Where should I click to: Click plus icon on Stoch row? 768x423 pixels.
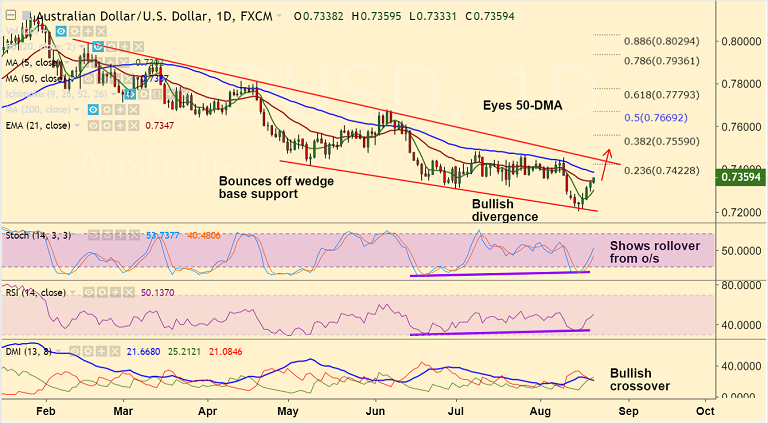[120, 235]
